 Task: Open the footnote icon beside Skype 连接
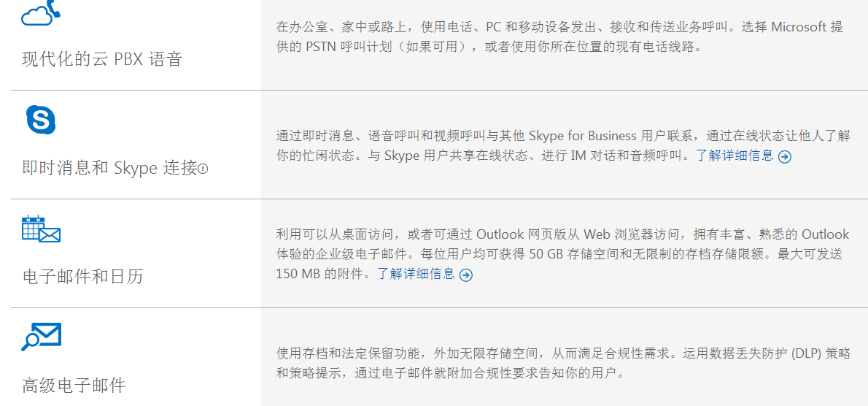coord(204,169)
